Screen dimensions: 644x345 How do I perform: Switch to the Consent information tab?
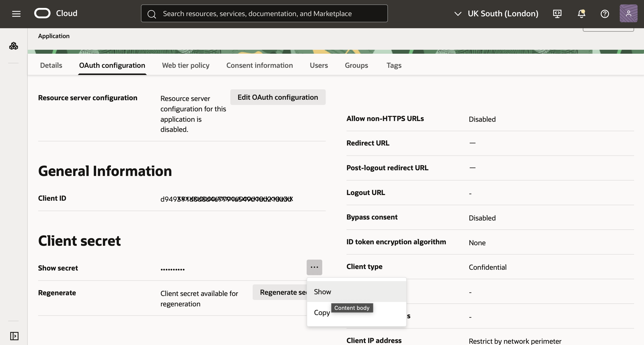pos(260,65)
